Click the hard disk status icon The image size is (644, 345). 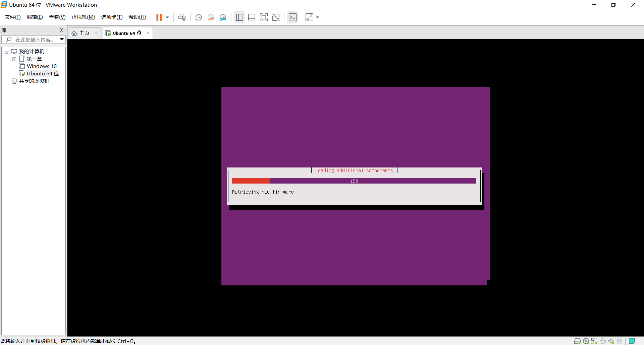pos(577,341)
